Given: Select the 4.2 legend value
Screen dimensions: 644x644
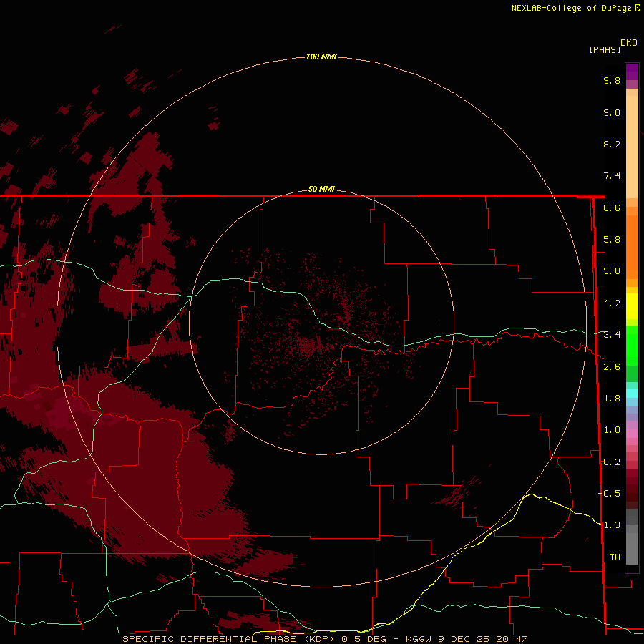Looking at the screenshot, I should (x=612, y=303).
